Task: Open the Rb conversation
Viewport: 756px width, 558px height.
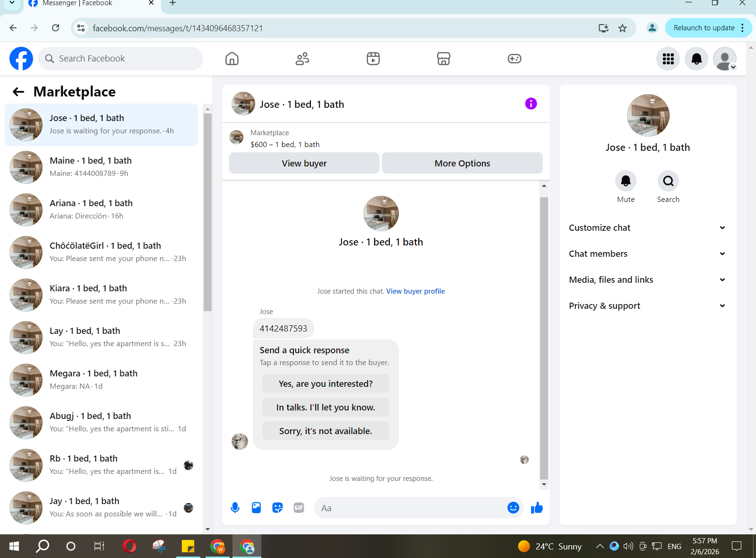Action: [102, 465]
